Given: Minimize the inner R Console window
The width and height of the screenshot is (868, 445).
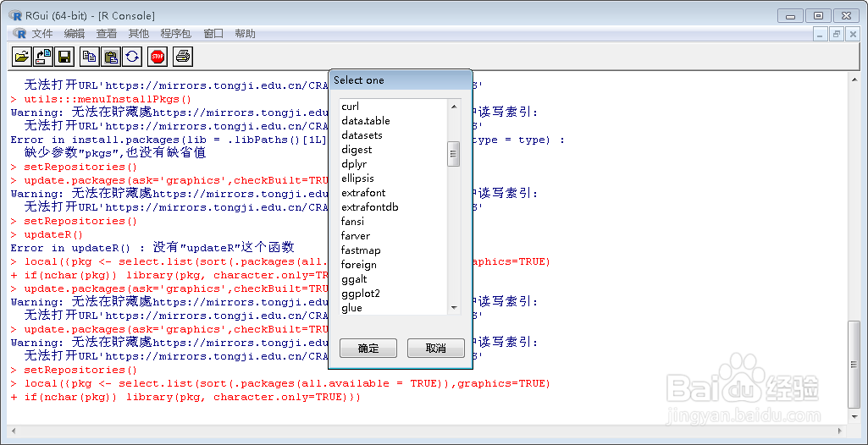Looking at the screenshot, I should tap(821, 34).
